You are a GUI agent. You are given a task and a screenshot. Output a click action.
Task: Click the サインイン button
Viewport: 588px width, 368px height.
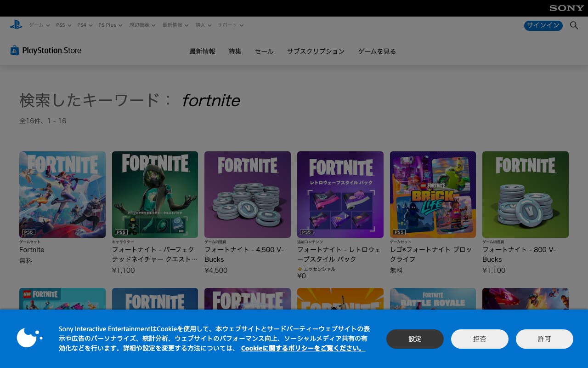point(543,25)
